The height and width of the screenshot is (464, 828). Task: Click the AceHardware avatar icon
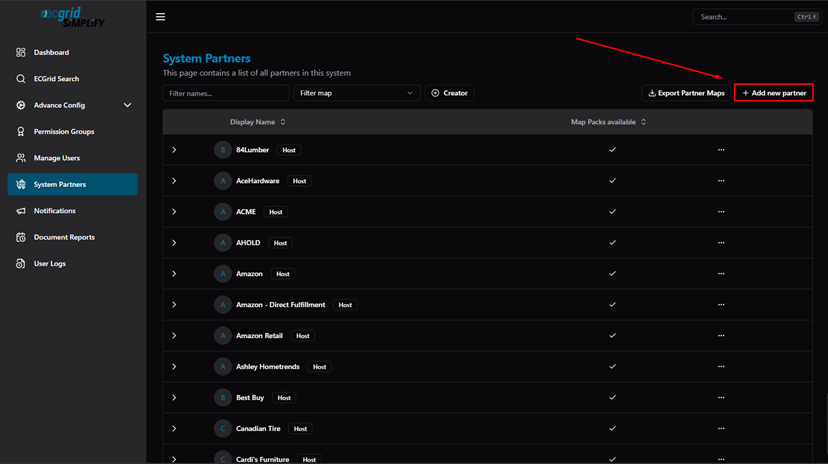pyautogui.click(x=223, y=181)
